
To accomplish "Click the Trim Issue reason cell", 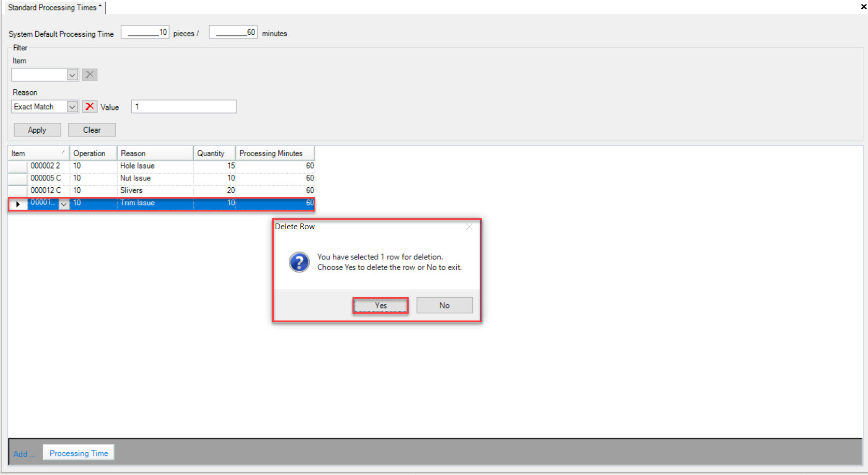I will [156, 203].
